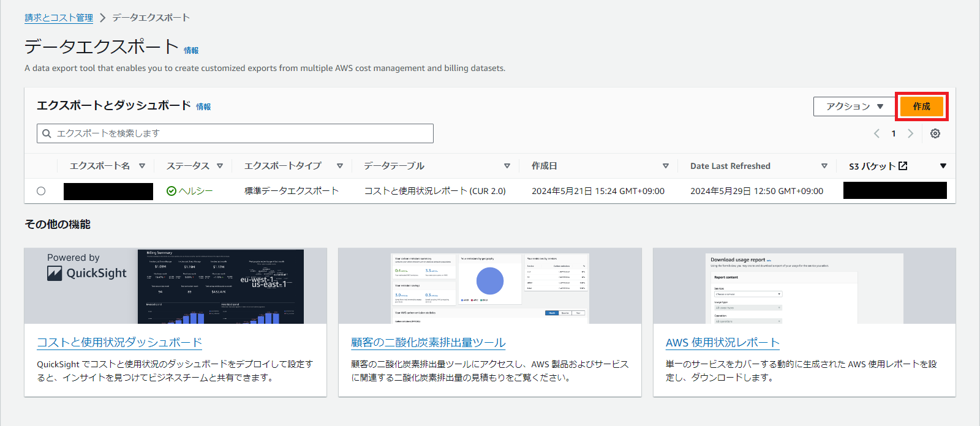
Task: Go to previous page arrow
Action: click(876, 133)
